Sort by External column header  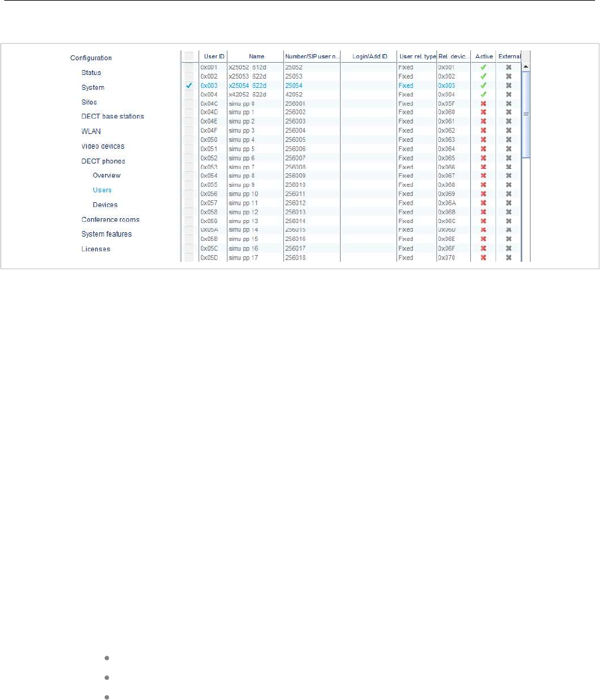[x=510, y=57]
